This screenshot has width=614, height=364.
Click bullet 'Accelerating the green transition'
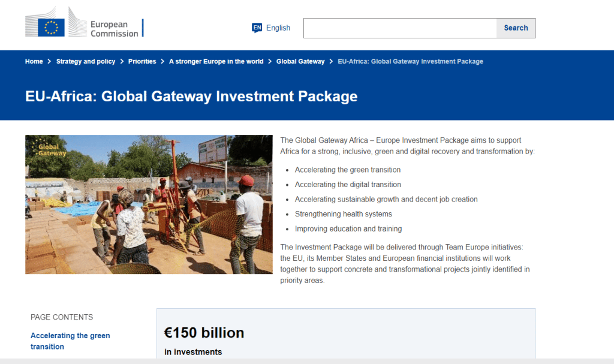click(x=348, y=170)
